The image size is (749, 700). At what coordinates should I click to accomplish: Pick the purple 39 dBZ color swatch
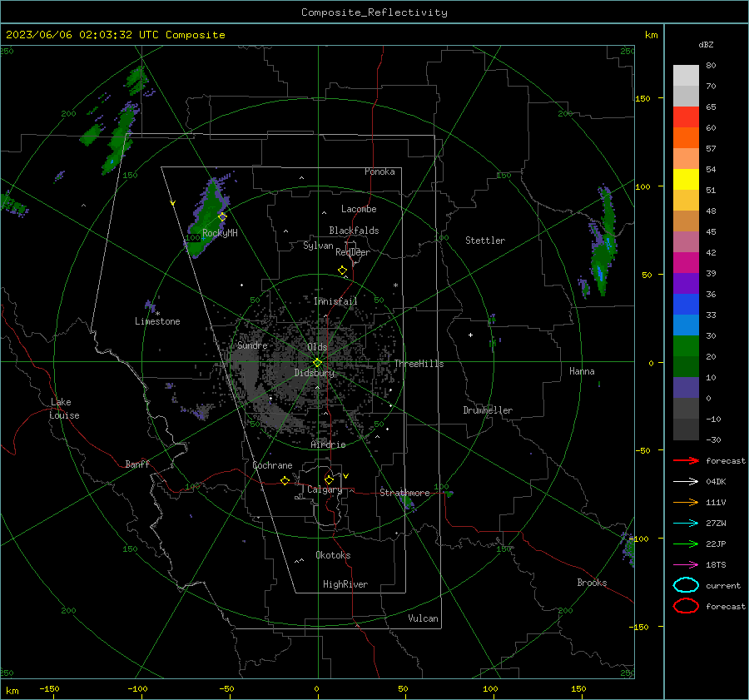click(x=686, y=283)
